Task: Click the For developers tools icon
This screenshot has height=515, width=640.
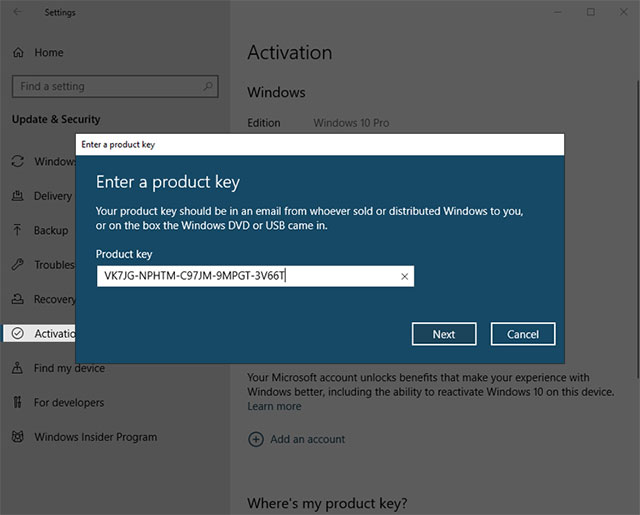Action: coord(17,402)
